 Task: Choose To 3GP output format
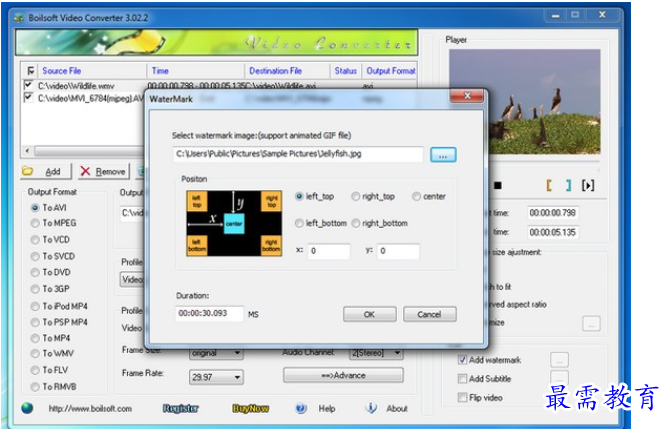pos(50,289)
